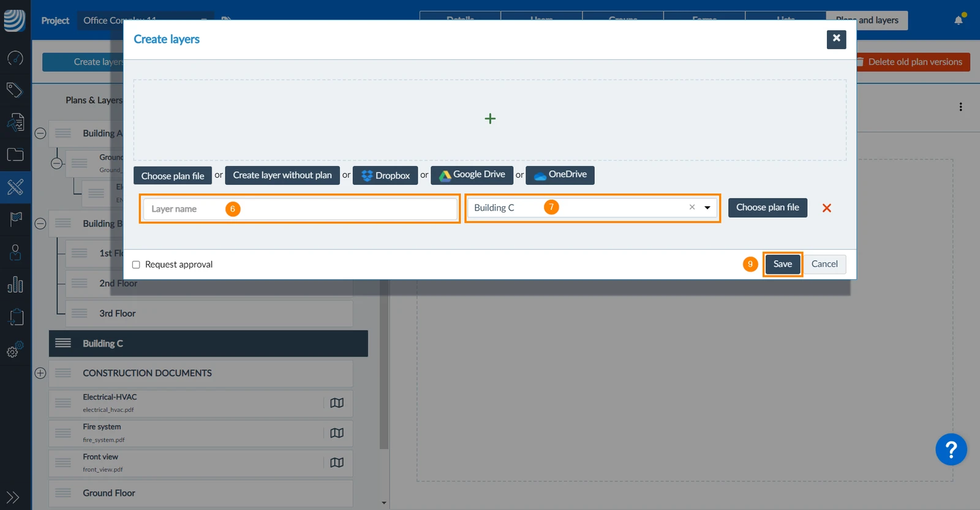Image resolution: width=980 pixels, height=510 pixels.
Task: Enable the Request approval checkbox
Action: pos(136,264)
